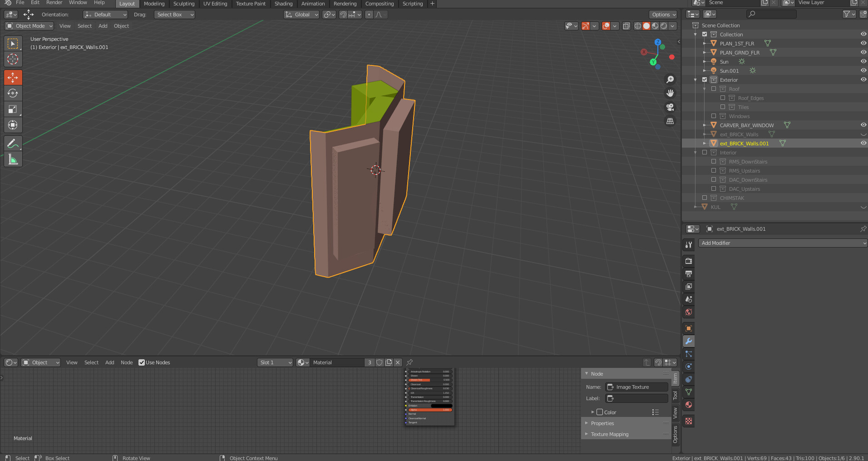Enable Toggle X-Ray in the viewport header
This screenshot has width=868, height=461.
[626, 26]
